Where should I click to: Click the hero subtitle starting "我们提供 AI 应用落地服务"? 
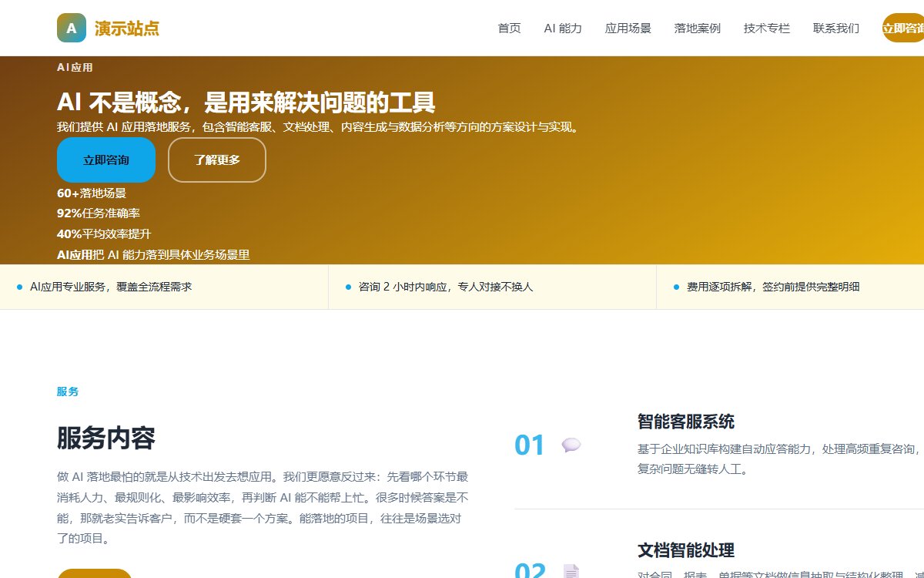point(318,127)
